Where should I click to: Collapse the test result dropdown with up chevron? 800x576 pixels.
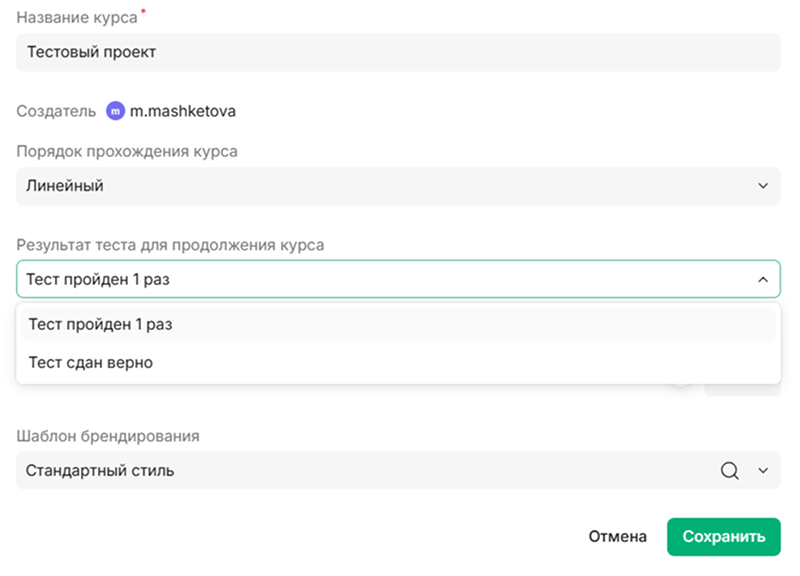tap(762, 280)
